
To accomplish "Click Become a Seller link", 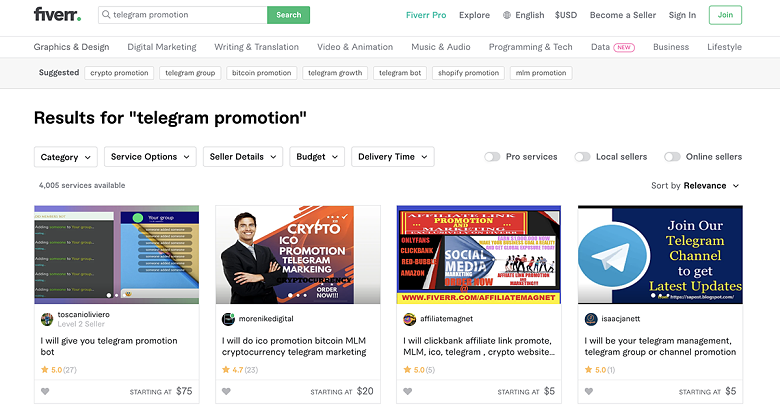I will tap(623, 15).
